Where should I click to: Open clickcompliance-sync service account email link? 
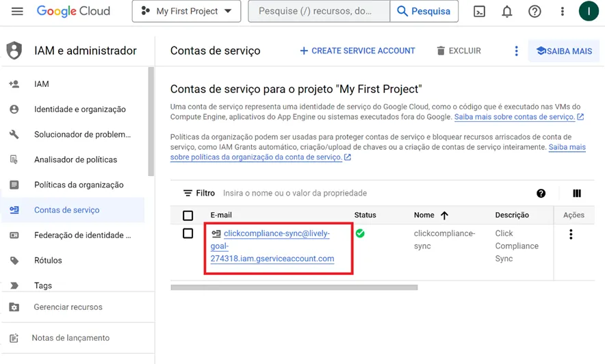272,246
